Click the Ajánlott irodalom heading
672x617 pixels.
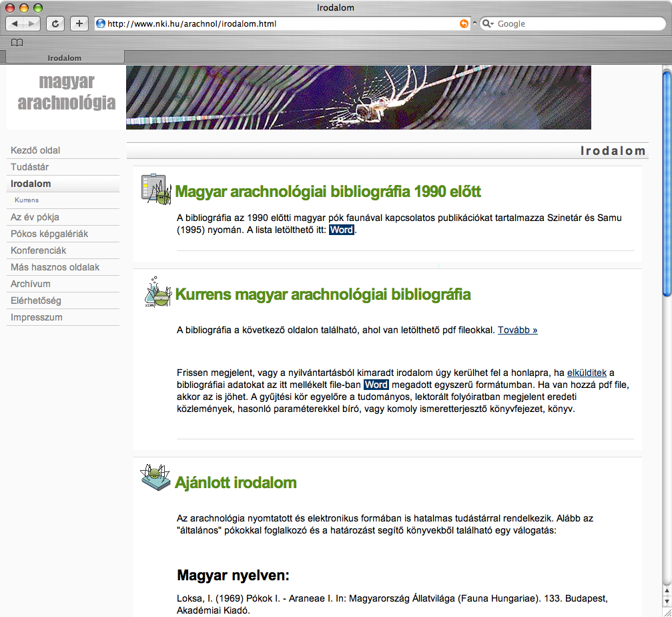point(236,483)
